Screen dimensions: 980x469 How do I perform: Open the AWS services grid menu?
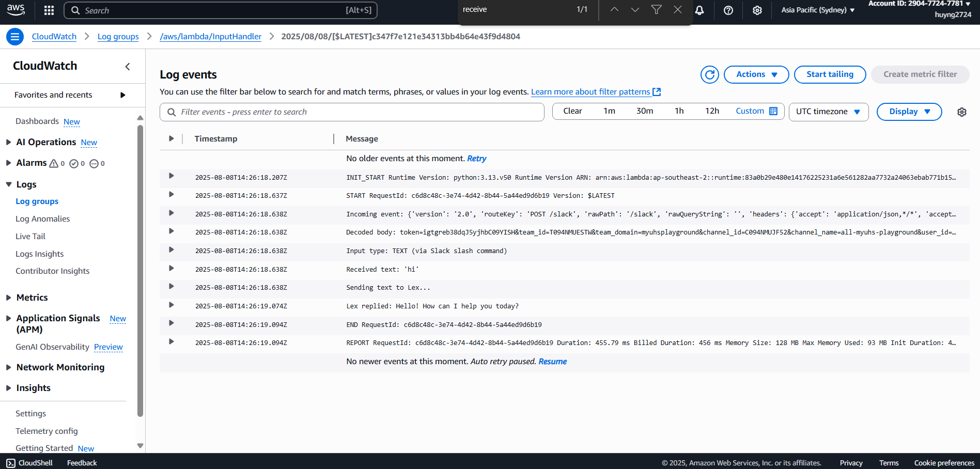49,10
